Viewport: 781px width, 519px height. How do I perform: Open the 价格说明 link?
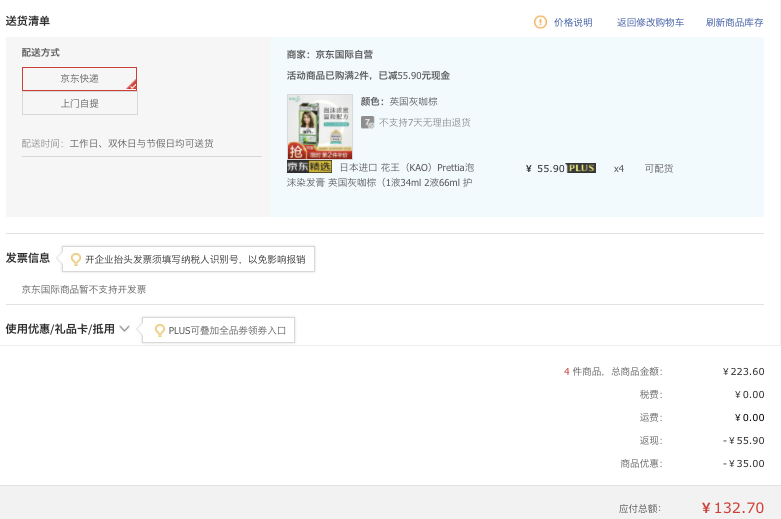573,22
